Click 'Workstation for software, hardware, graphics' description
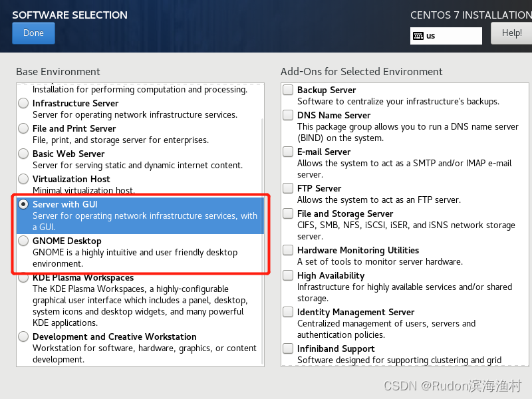The image size is (532, 399). point(144,354)
